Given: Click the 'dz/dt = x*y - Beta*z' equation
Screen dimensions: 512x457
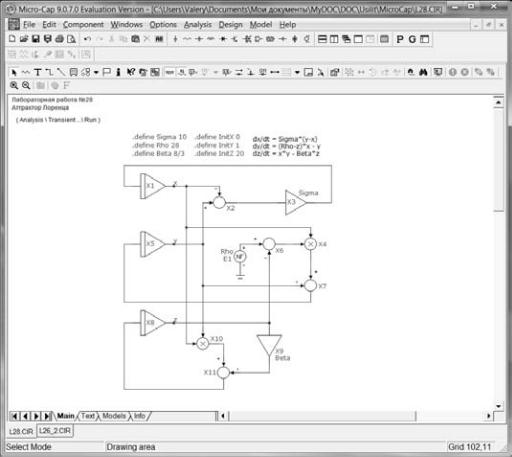Looking at the screenshot, I should [x=286, y=154].
